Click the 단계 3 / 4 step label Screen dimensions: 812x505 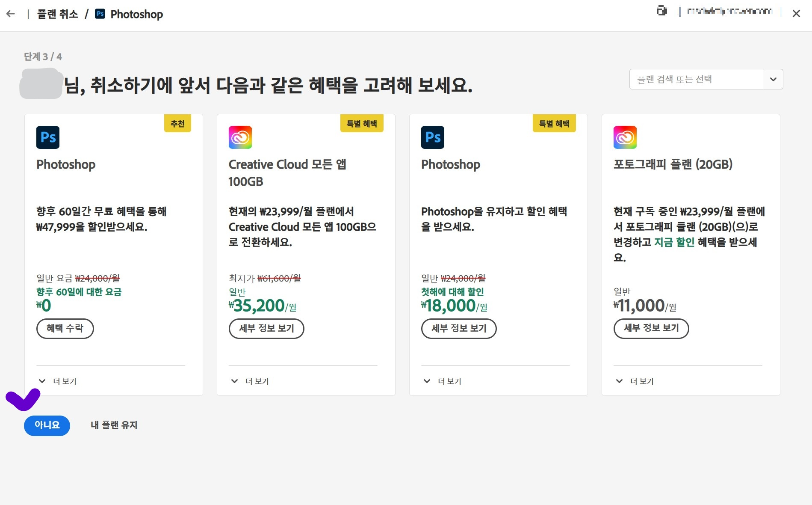pyautogui.click(x=43, y=56)
